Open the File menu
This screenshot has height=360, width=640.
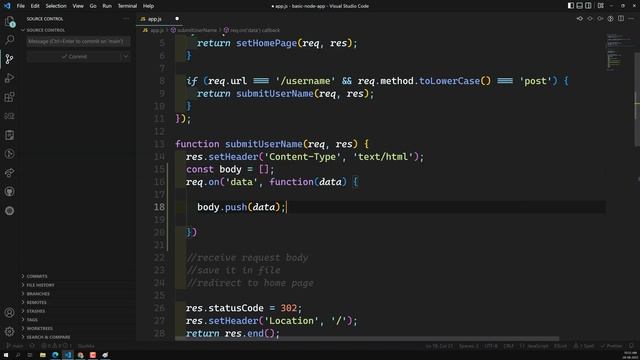click(x=20, y=6)
